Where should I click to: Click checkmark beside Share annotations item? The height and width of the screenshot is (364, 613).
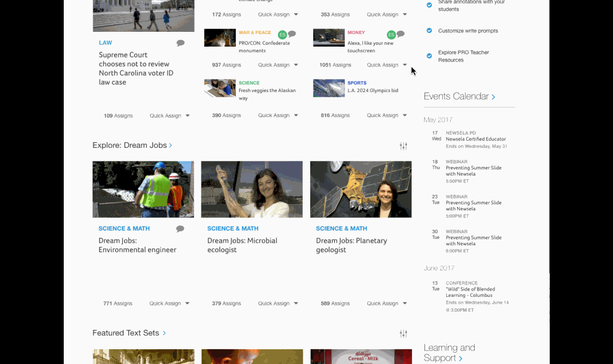pyautogui.click(x=429, y=5)
